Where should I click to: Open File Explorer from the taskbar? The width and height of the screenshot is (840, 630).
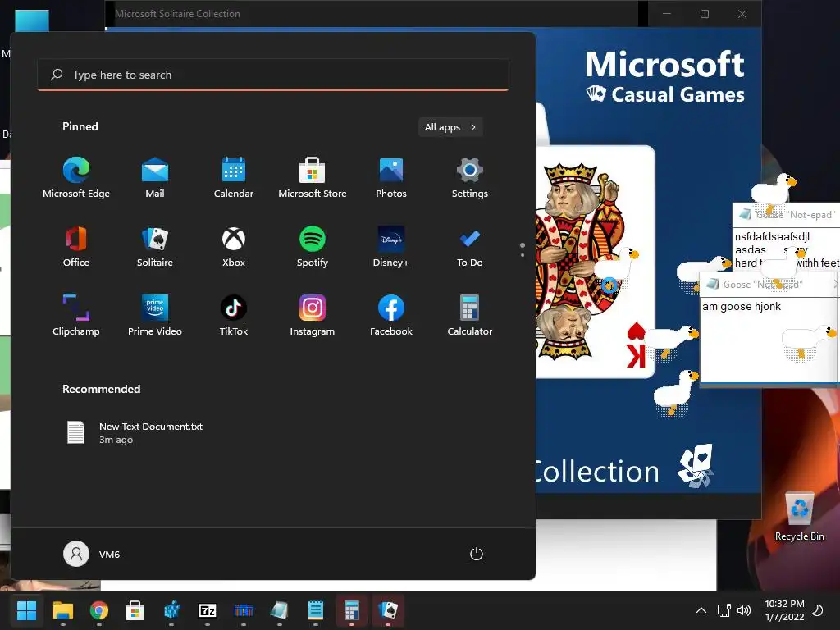(62, 610)
